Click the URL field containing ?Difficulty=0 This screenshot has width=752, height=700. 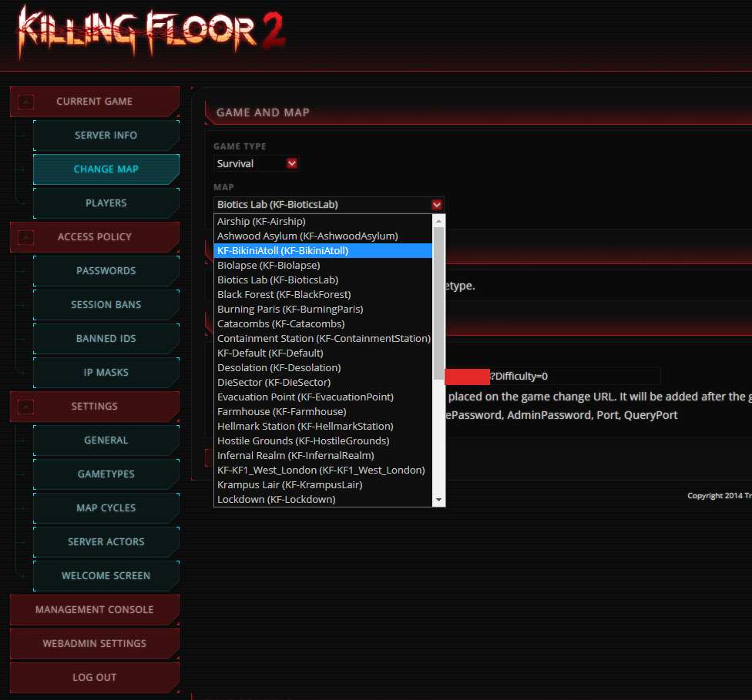[553, 377]
